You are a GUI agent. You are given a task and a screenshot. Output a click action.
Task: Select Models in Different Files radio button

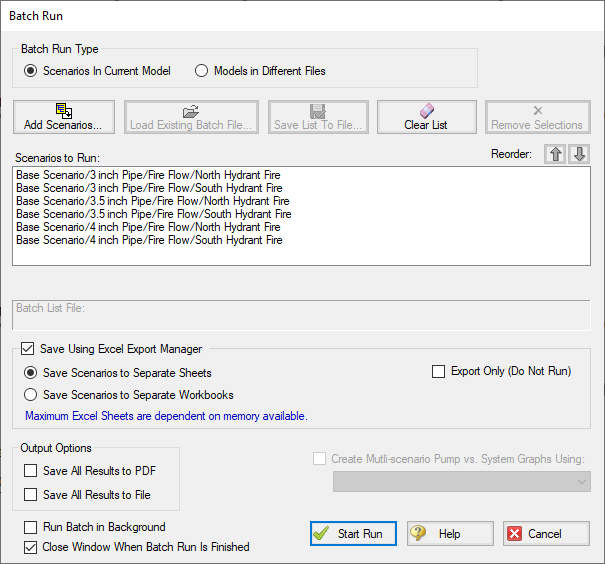click(x=201, y=71)
